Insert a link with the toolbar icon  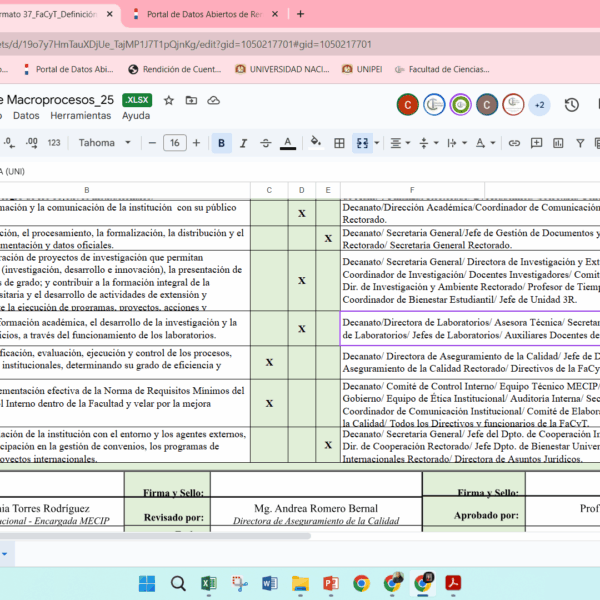[x=514, y=143]
